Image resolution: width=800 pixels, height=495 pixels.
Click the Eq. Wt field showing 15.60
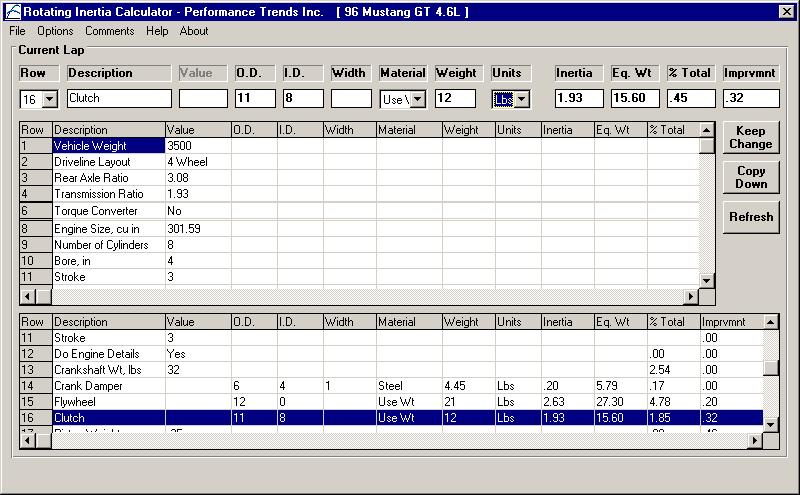coord(635,98)
